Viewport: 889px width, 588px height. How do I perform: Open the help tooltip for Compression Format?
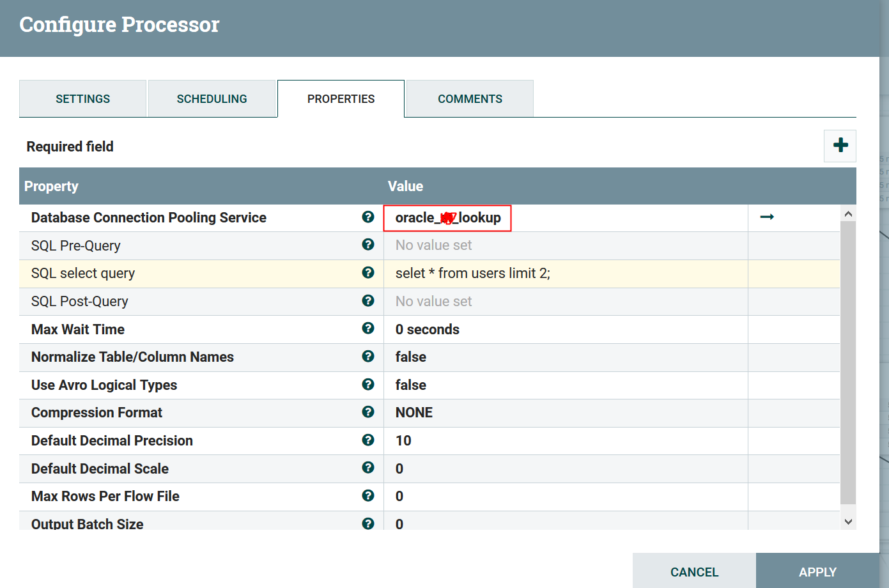click(x=368, y=412)
